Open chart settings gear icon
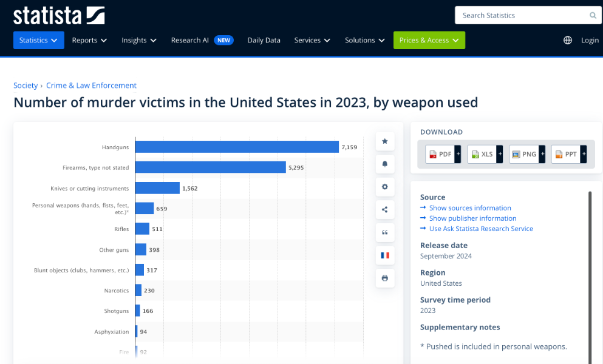Screen dimensions: 603x364 click(x=384, y=187)
